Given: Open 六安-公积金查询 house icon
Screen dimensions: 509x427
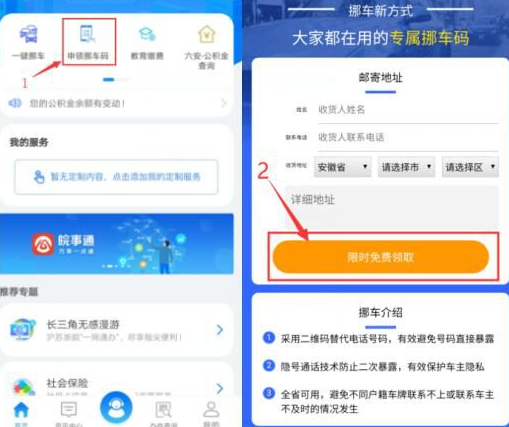Looking at the screenshot, I should coord(207,34).
